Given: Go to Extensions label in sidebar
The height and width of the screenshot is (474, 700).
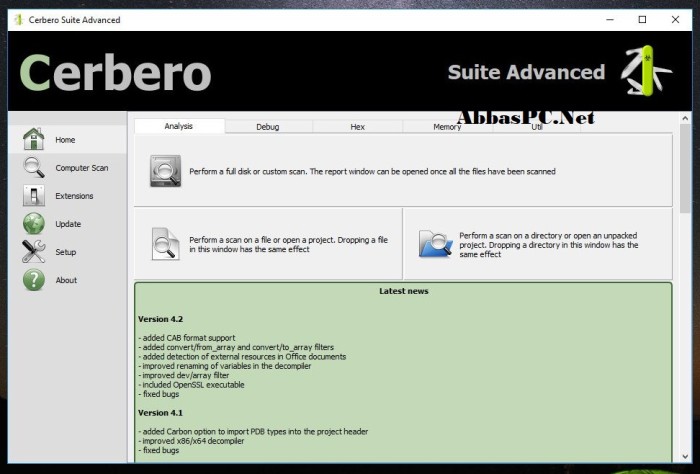Looking at the screenshot, I should (74, 196).
